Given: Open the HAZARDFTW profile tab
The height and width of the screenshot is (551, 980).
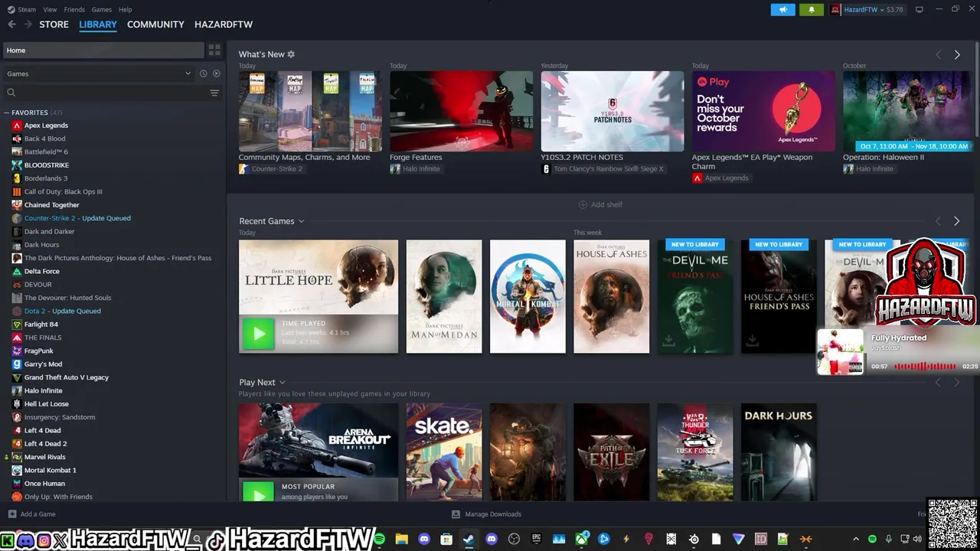Looking at the screenshot, I should (x=224, y=24).
